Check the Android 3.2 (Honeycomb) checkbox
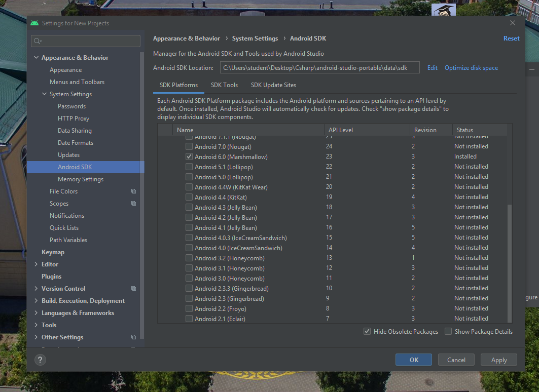Viewport: 539px width, 392px height. (x=189, y=258)
